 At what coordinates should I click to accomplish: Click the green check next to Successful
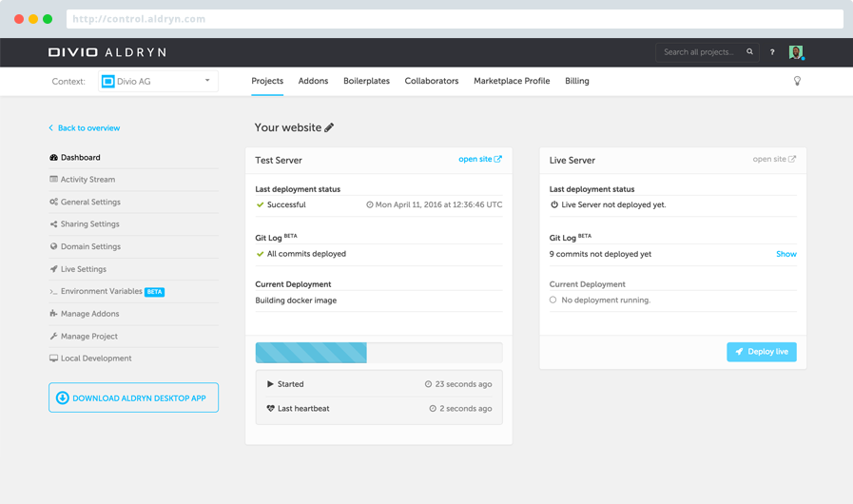coord(260,204)
